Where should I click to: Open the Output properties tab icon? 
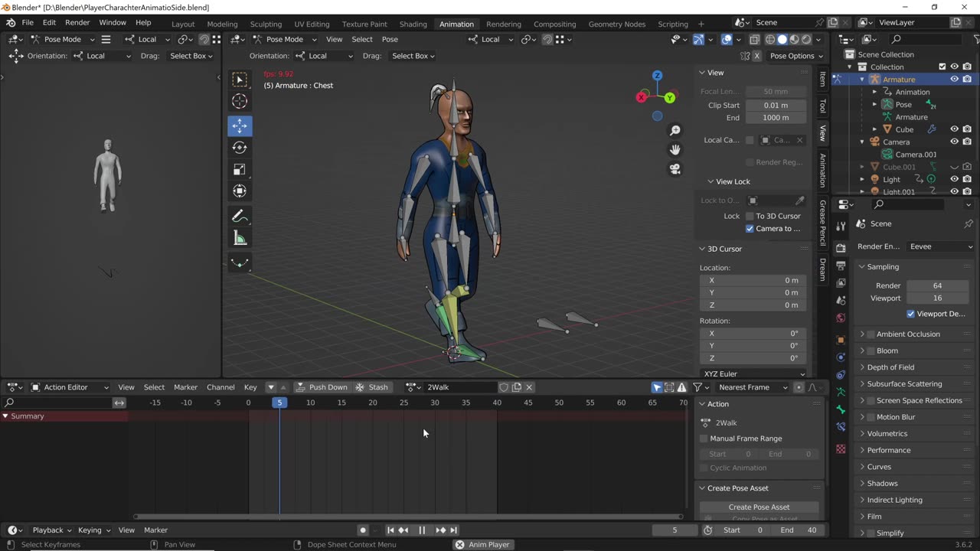pyautogui.click(x=841, y=265)
